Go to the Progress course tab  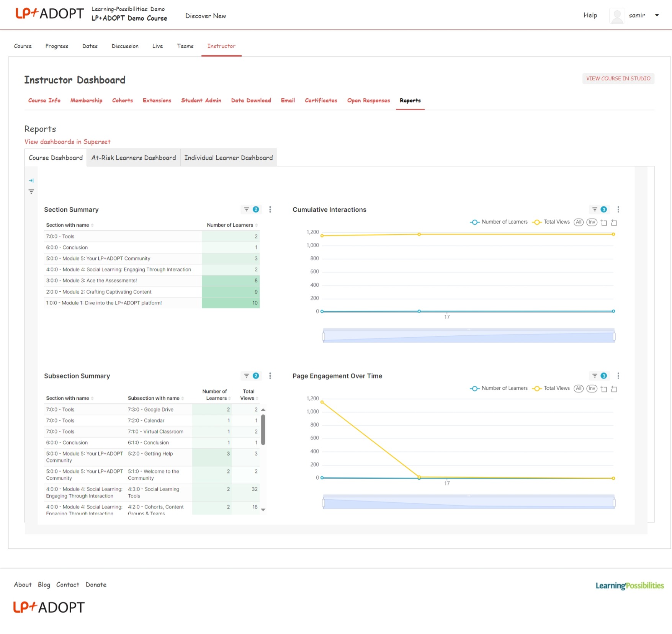[57, 46]
